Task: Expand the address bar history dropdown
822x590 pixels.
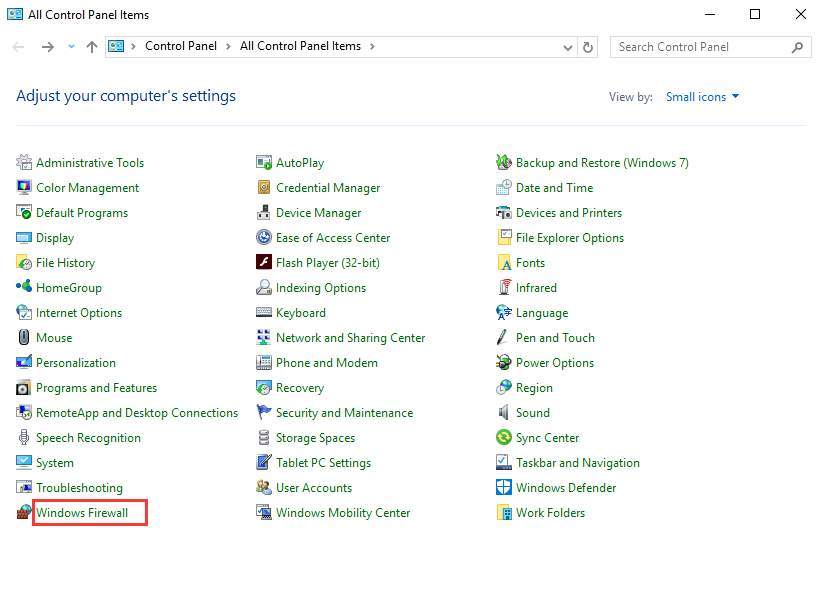Action: click(x=568, y=47)
